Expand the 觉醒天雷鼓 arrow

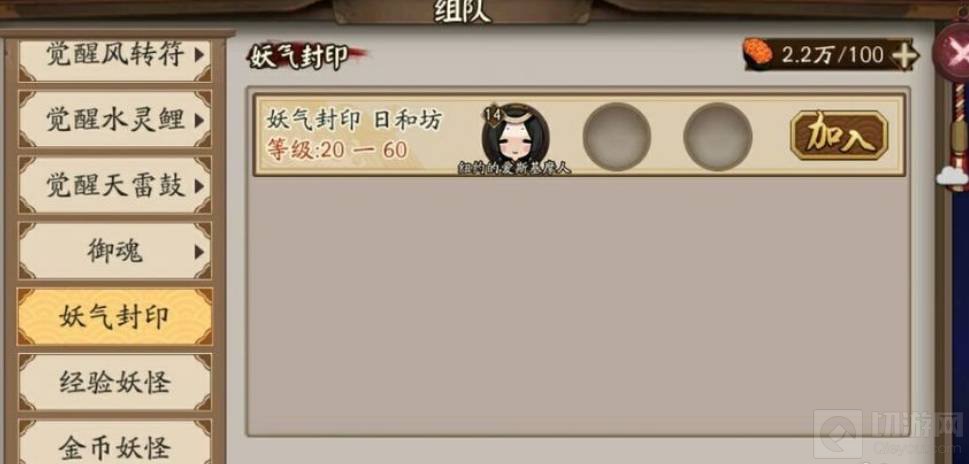coord(199,185)
